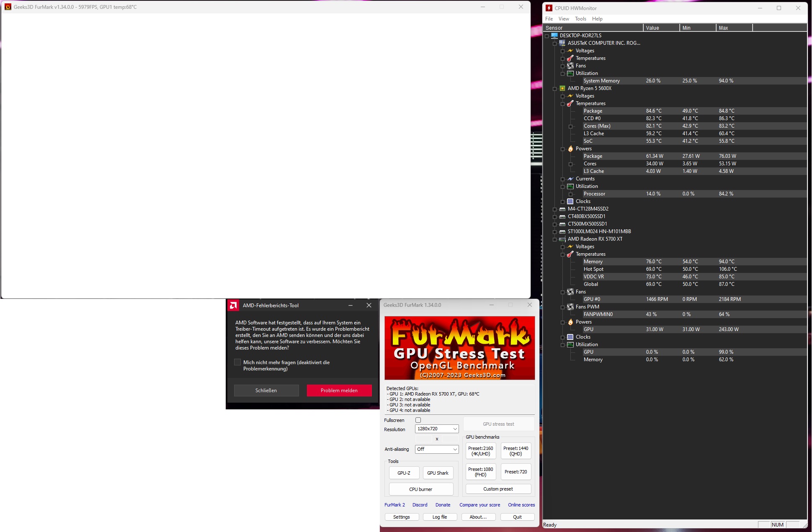Open the 'Compare your score' link

pos(479,505)
